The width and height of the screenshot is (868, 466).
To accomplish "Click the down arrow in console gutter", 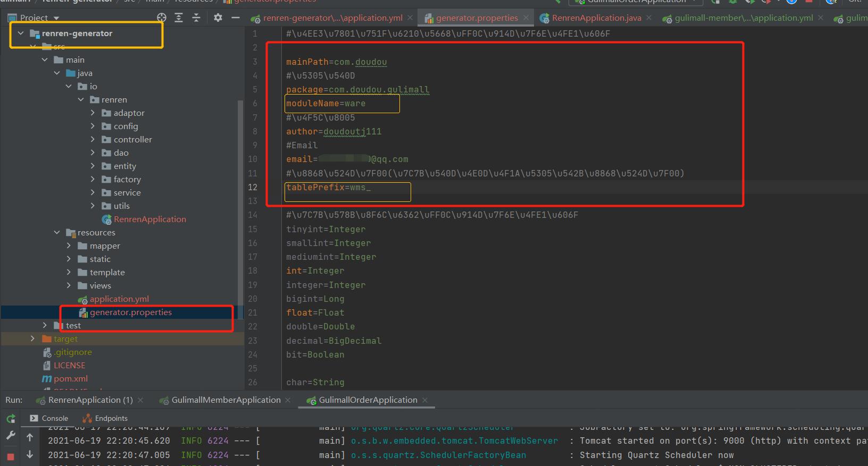I will (30, 454).
